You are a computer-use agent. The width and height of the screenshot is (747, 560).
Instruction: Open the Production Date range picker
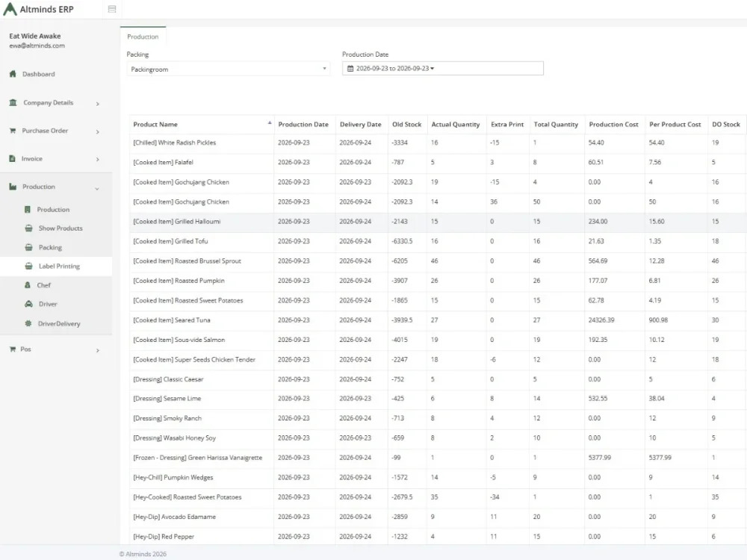pyautogui.click(x=442, y=69)
